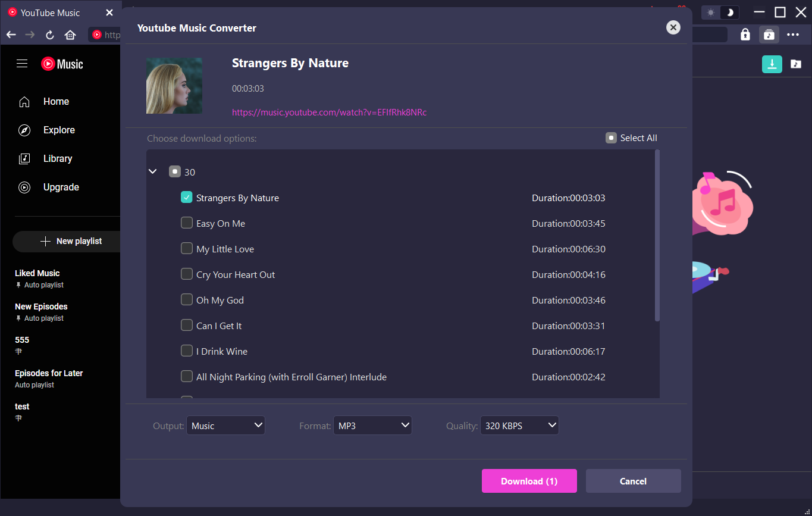Open the Format MP3 dropdown
The image size is (812, 516).
pyautogui.click(x=372, y=426)
